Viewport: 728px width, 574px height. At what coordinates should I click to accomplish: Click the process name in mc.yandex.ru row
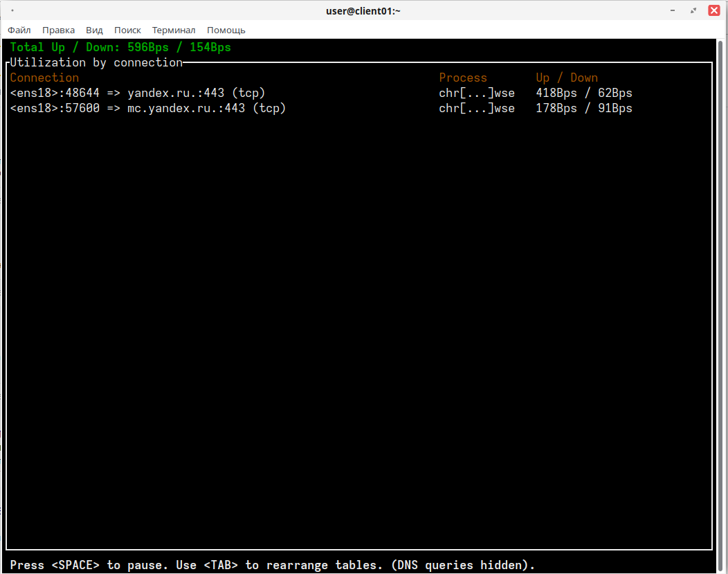(x=477, y=108)
